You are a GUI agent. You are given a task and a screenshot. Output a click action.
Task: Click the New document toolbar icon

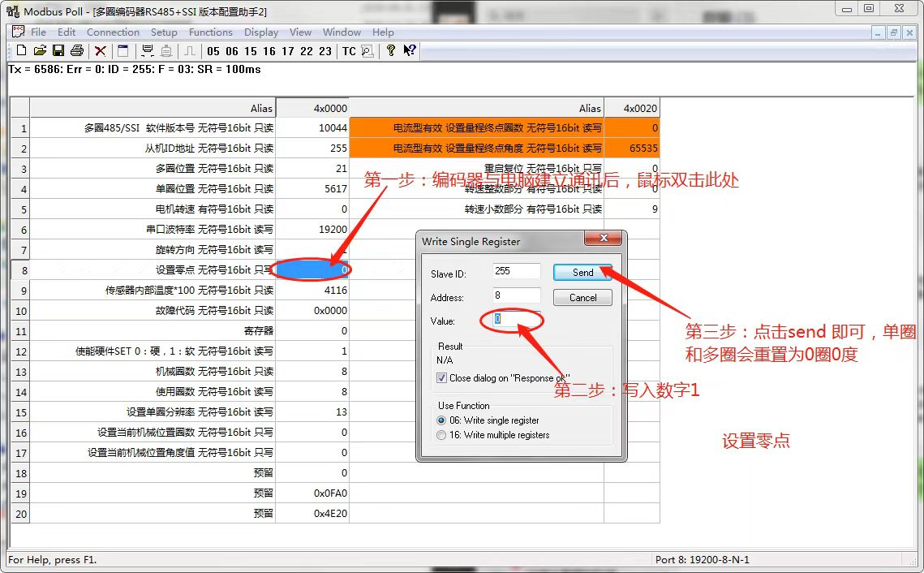(x=21, y=50)
